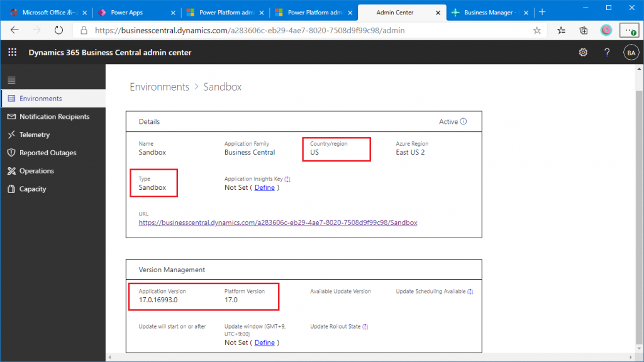Viewport: 644px width, 362px height.
Task: Open the browser Collections icon
Action: point(583,30)
